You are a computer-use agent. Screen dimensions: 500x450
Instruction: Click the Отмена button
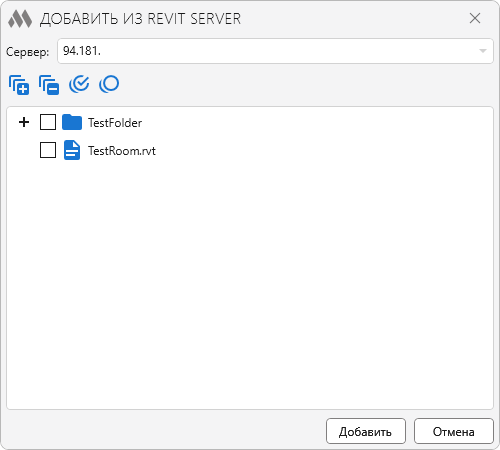tap(454, 431)
